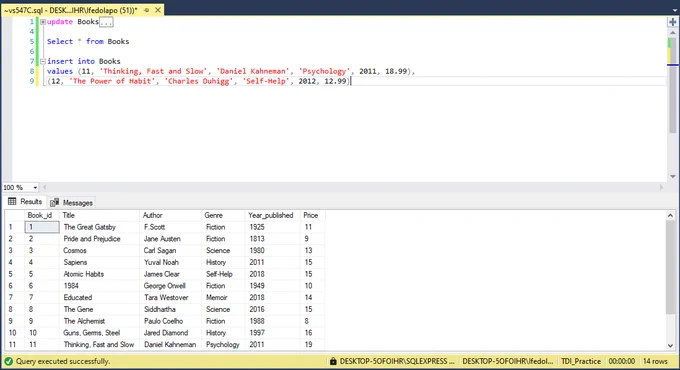The width and height of the screenshot is (680, 370).
Task: Click the editor scroll-down arrow
Action: [673, 176]
